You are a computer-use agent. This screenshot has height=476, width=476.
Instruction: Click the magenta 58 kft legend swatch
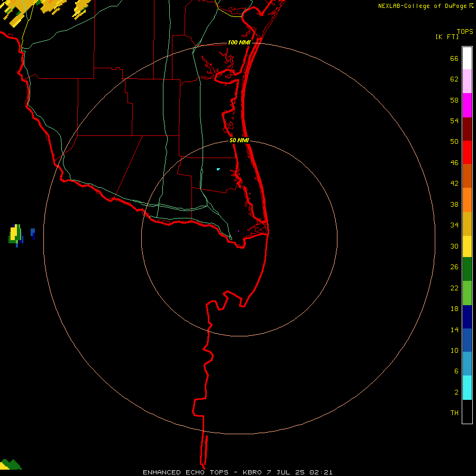pos(467,105)
